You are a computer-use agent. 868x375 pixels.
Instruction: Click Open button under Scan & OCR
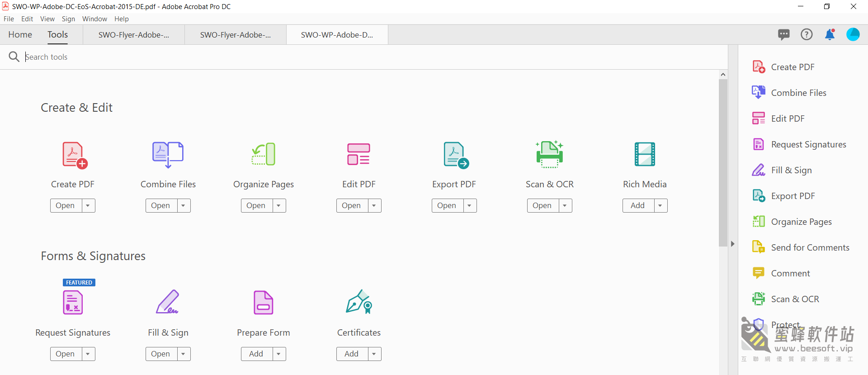tap(543, 205)
